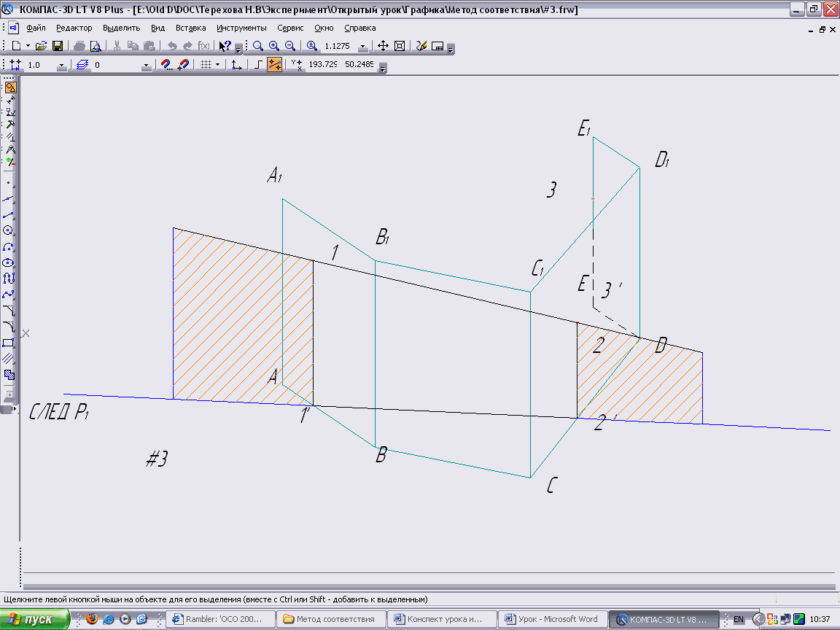Viewport: 840px width, 630px height.
Task: Select the Ellipse drawing tool
Action: coord(9,262)
